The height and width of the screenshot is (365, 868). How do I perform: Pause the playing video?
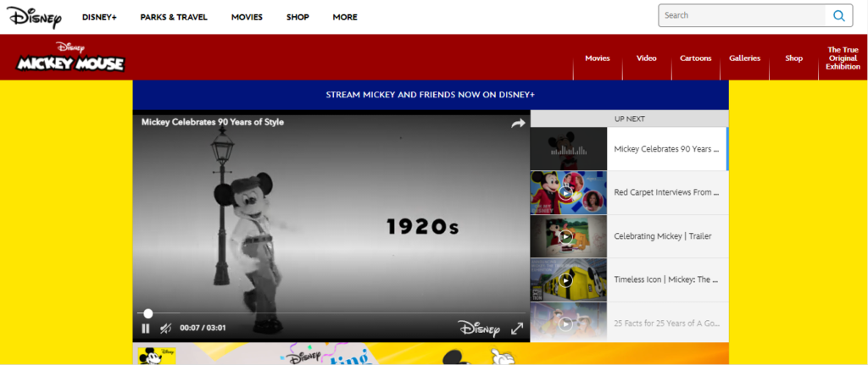coord(146,329)
